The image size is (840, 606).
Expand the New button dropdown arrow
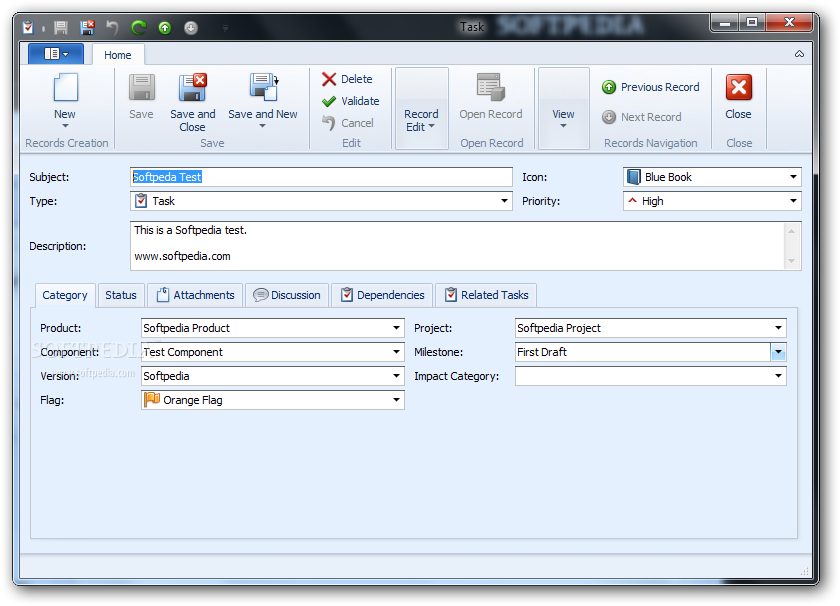point(65,126)
